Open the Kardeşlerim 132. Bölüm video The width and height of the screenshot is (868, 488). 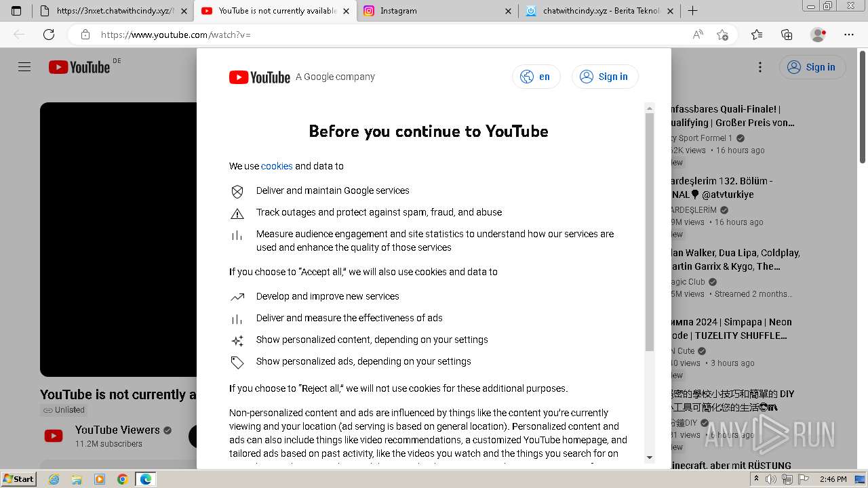722,188
